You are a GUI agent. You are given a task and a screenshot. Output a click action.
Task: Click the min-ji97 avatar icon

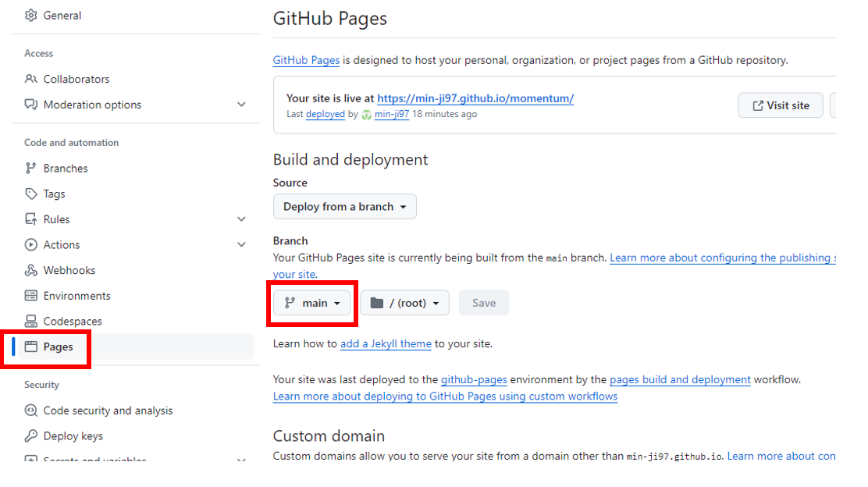tap(366, 115)
